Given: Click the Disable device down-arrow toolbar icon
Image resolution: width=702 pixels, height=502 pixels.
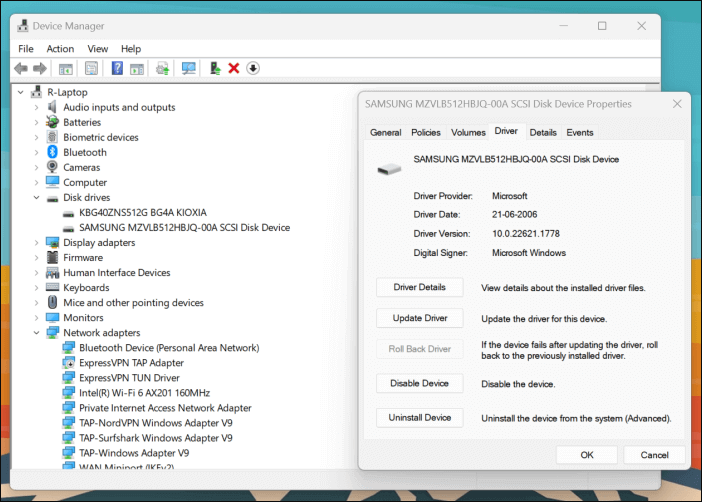Looking at the screenshot, I should [253, 68].
